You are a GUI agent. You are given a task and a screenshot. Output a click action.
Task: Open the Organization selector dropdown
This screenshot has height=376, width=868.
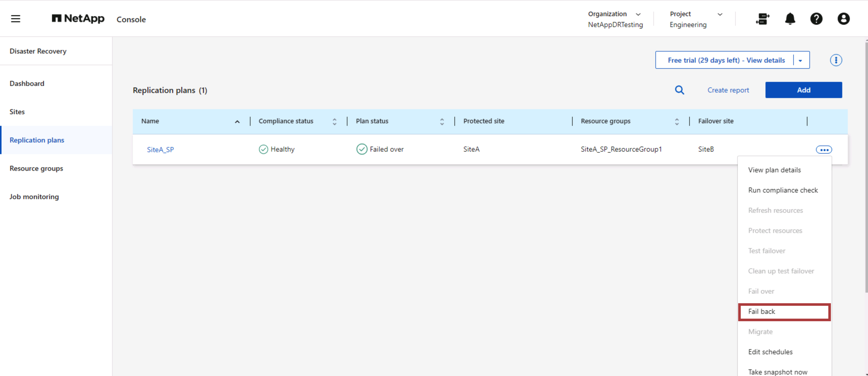point(639,14)
